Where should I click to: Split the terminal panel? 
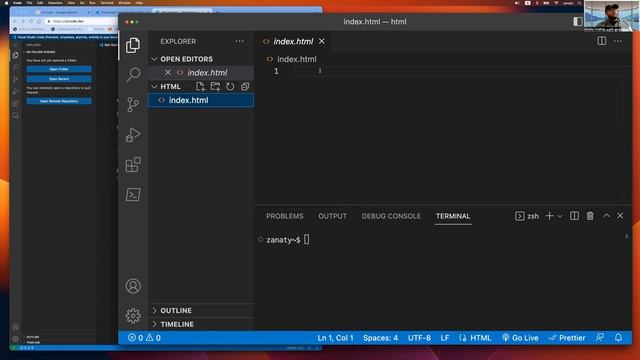pos(574,216)
